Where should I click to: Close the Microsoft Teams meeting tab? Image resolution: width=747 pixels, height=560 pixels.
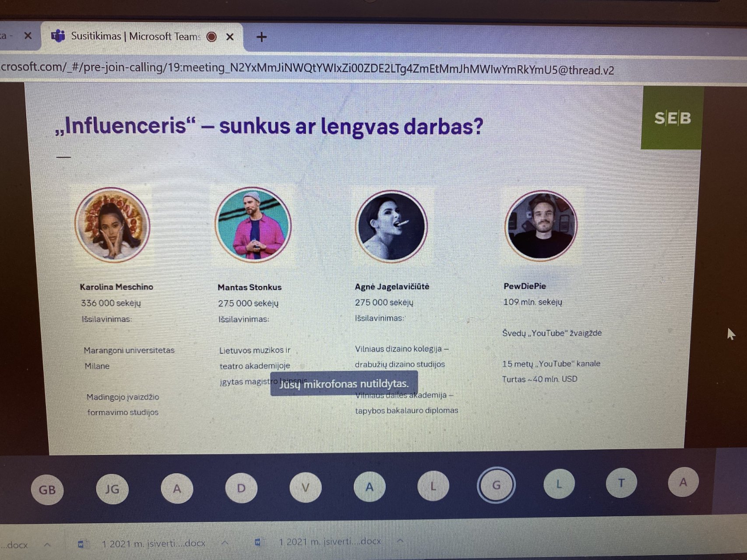click(x=230, y=37)
